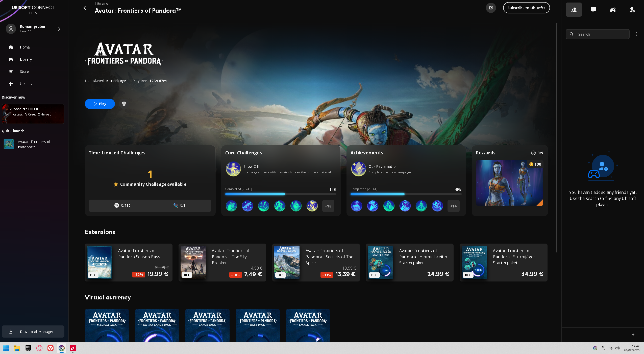Open Small Pack virtual currency
This screenshot has width=644, height=354.
tap(308, 325)
